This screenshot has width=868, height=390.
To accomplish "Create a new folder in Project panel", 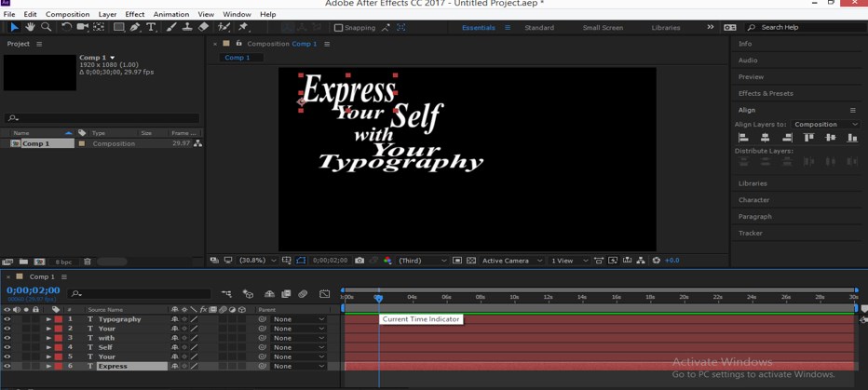I will click(x=24, y=262).
